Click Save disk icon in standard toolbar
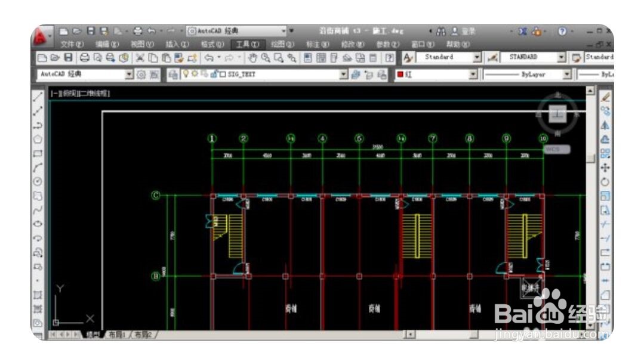 [x=68, y=58]
